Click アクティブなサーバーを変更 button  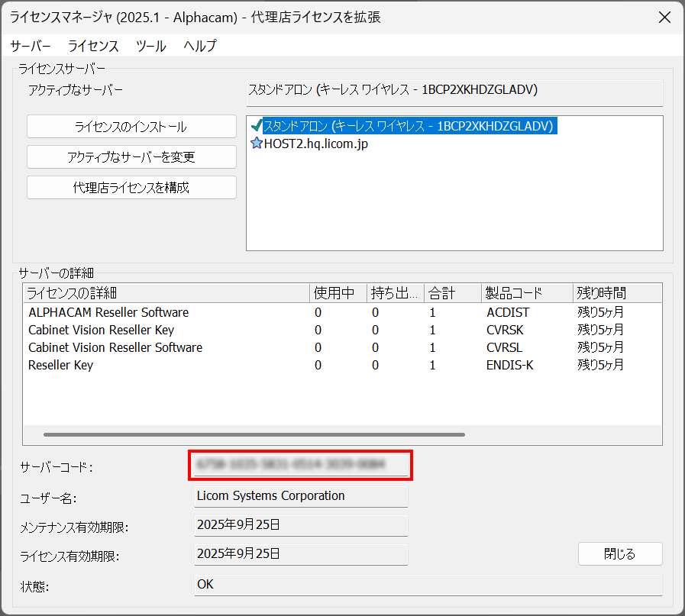coord(131,157)
